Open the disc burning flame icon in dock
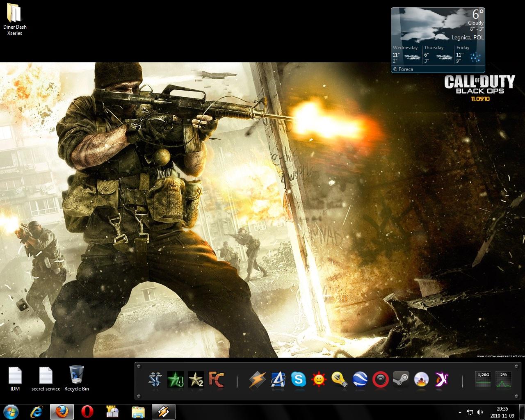 [x=422, y=380]
